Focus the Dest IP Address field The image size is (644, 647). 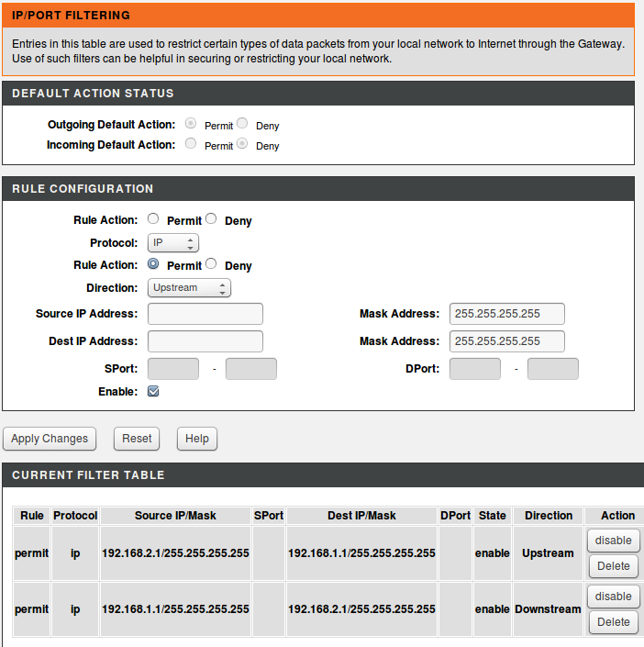(x=205, y=341)
